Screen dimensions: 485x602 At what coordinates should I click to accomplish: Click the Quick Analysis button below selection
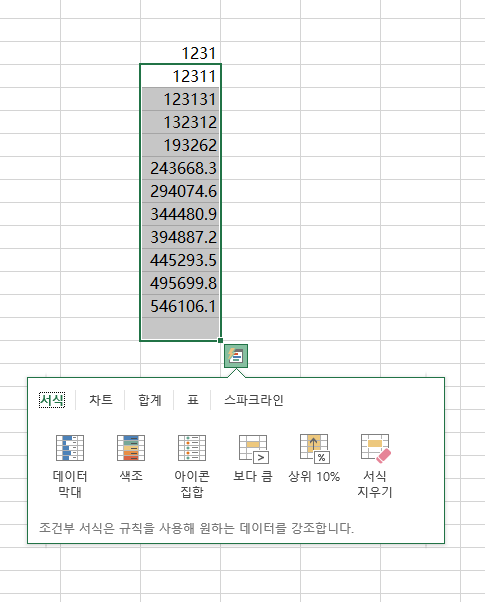(x=236, y=356)
